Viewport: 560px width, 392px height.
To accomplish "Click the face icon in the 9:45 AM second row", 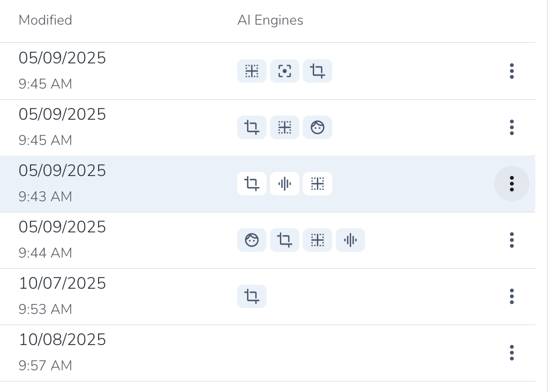I will click(x=318, y=127).
